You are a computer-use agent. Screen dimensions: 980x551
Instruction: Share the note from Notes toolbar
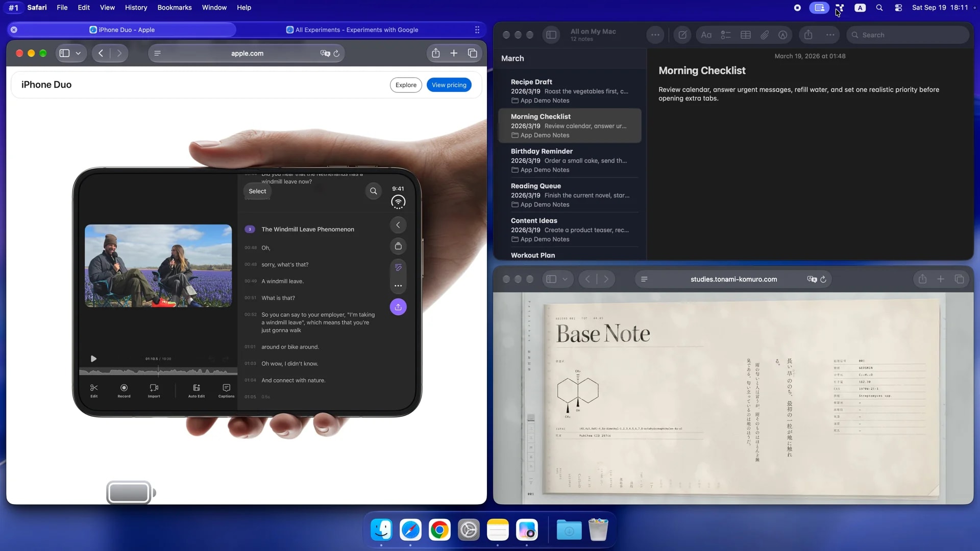pyautogui.click(x=808, y=35)
